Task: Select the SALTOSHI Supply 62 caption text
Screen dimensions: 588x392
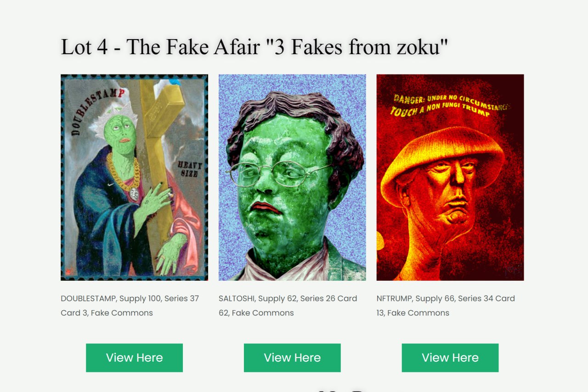Action: tap(288, 306)
